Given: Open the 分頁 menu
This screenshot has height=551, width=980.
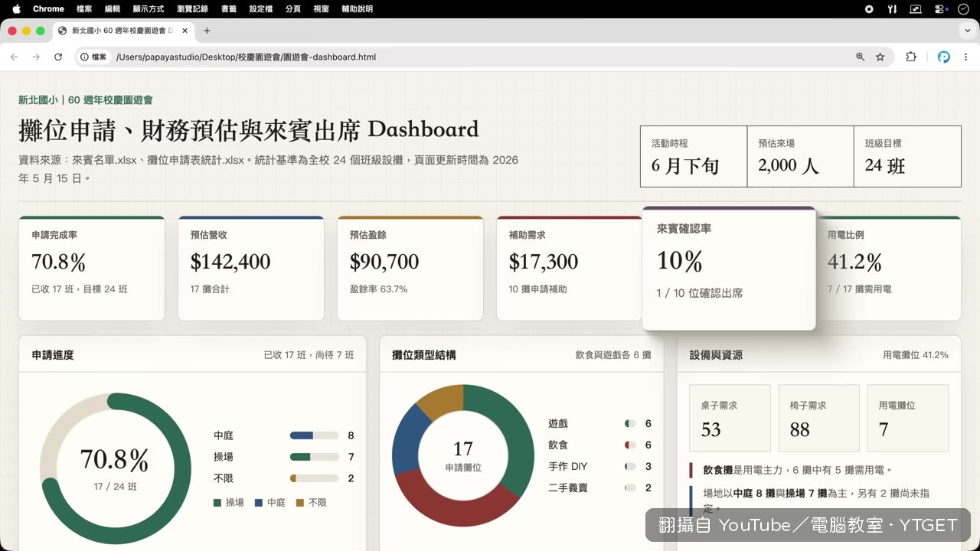Looking at the screenshot, I should coord(292,9).
